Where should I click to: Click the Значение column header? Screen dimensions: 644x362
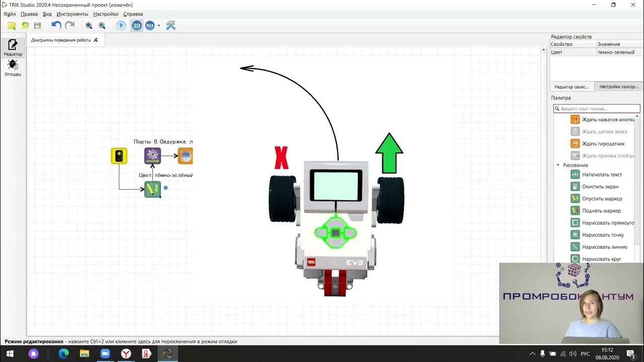(x=619, y=44)
